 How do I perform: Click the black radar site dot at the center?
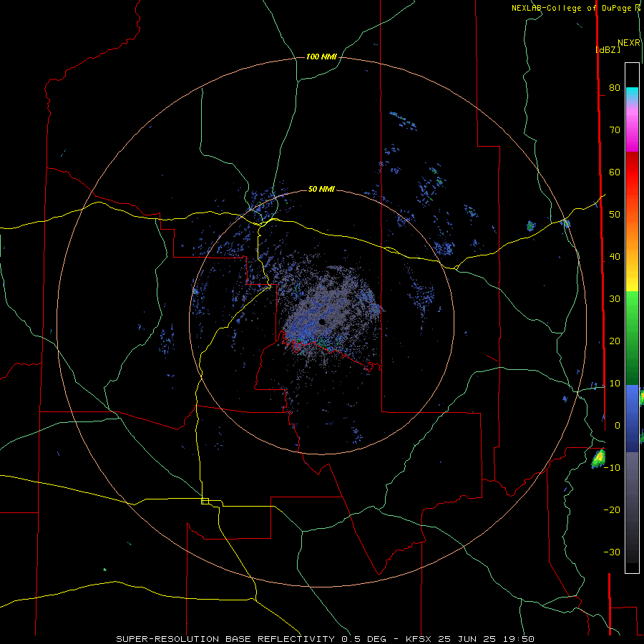pyautogui.click(x=322, y=321)
